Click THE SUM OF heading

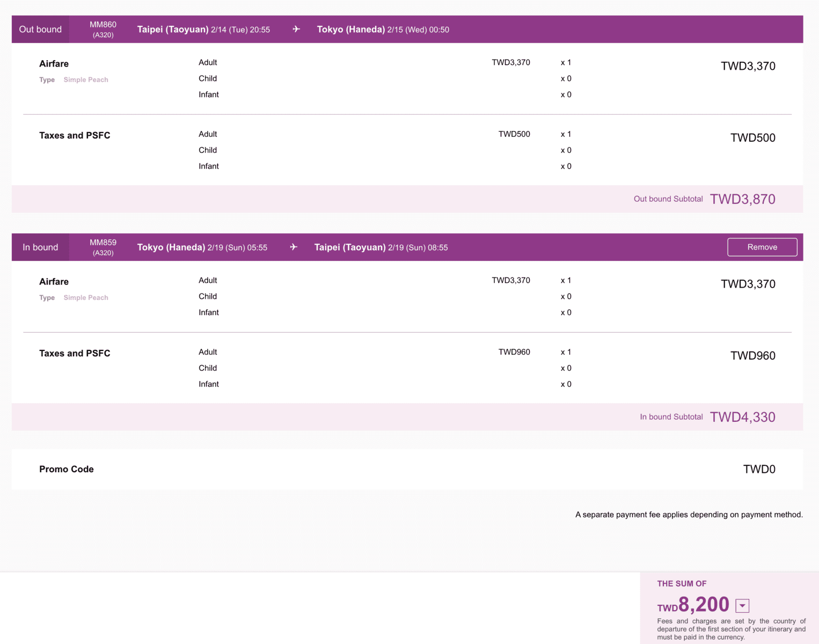click(682, 583)
